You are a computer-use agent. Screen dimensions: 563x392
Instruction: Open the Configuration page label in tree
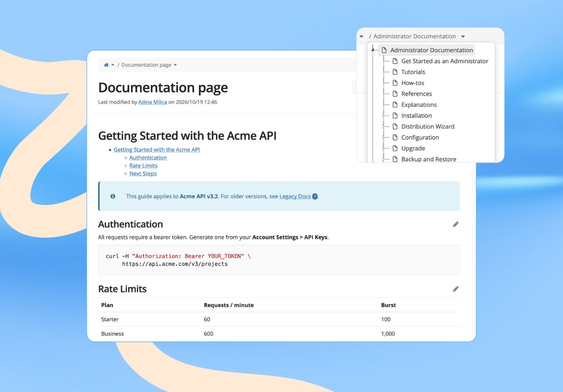[420, 137]
